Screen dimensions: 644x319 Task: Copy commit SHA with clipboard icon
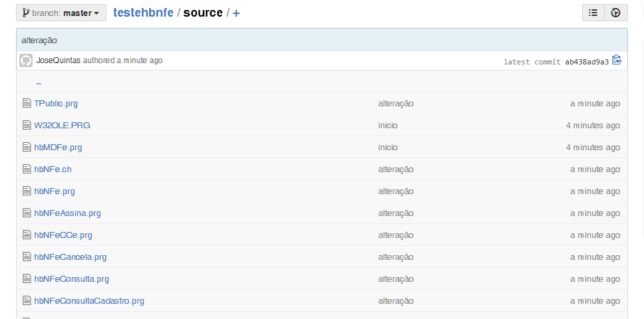click(x=617, y=60)
